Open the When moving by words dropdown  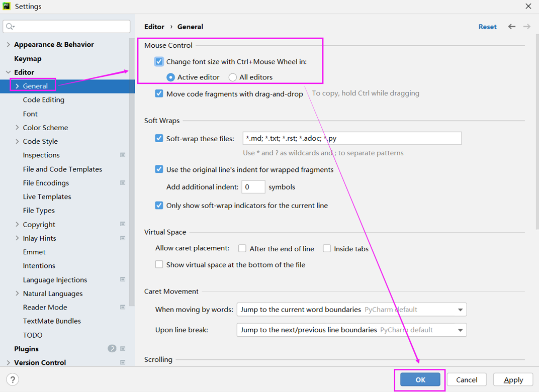pyautogui.click(x=351, y=310)
